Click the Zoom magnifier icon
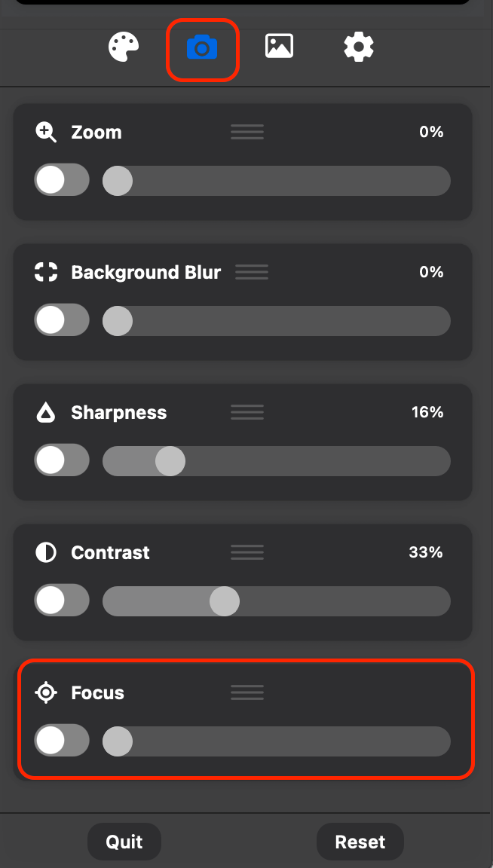 [47, 133]
